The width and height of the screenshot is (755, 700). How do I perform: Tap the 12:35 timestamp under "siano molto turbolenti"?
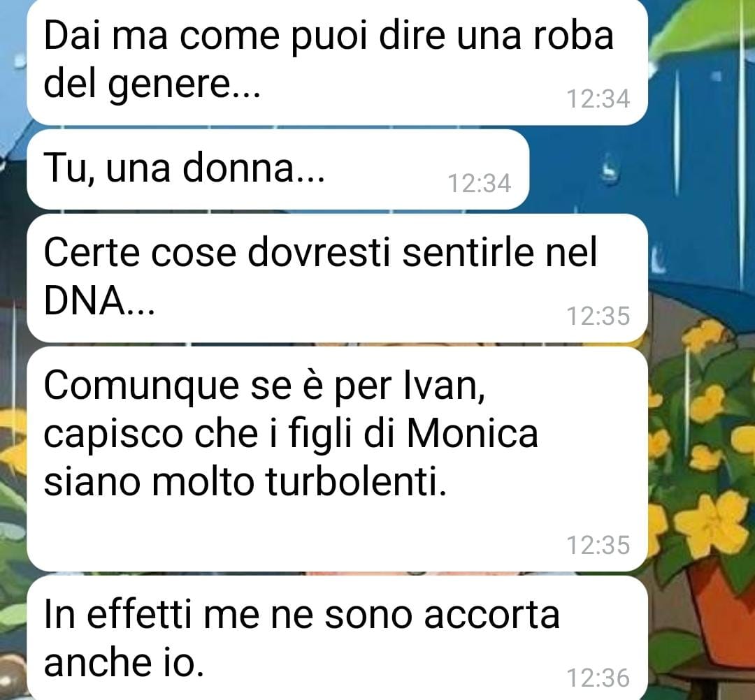[598, 546]
